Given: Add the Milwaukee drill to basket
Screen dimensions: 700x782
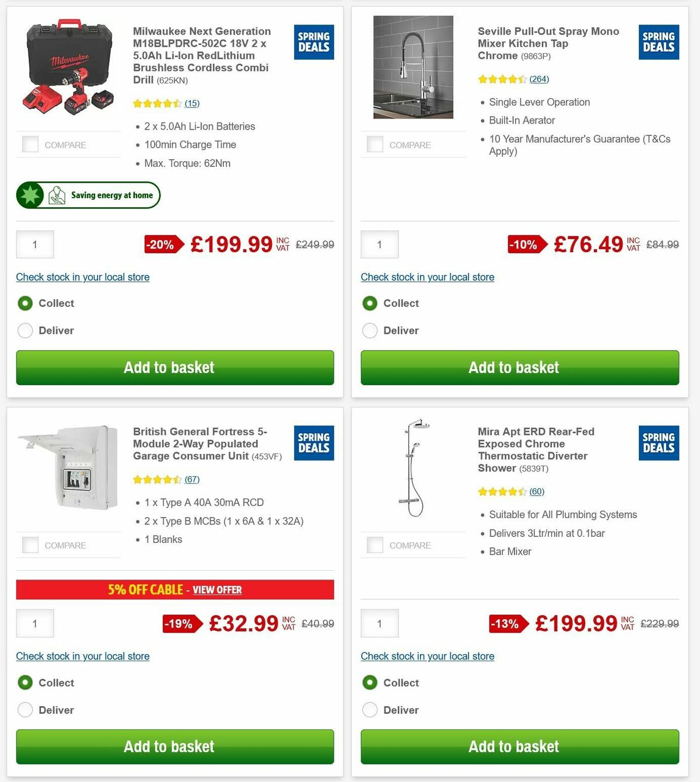Looking at the screenshot, I should tap(169, 368).
